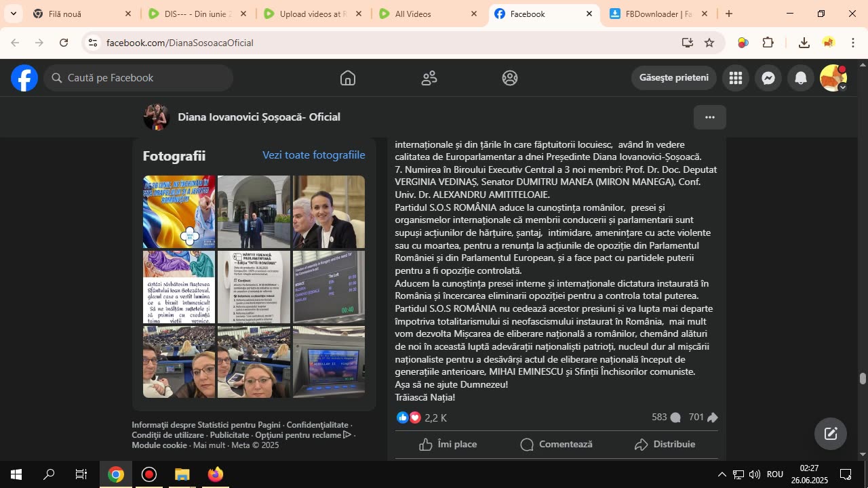Open the Confidențialitate footer link
This screenshot has width=868, height=488.
coord(317,425)
